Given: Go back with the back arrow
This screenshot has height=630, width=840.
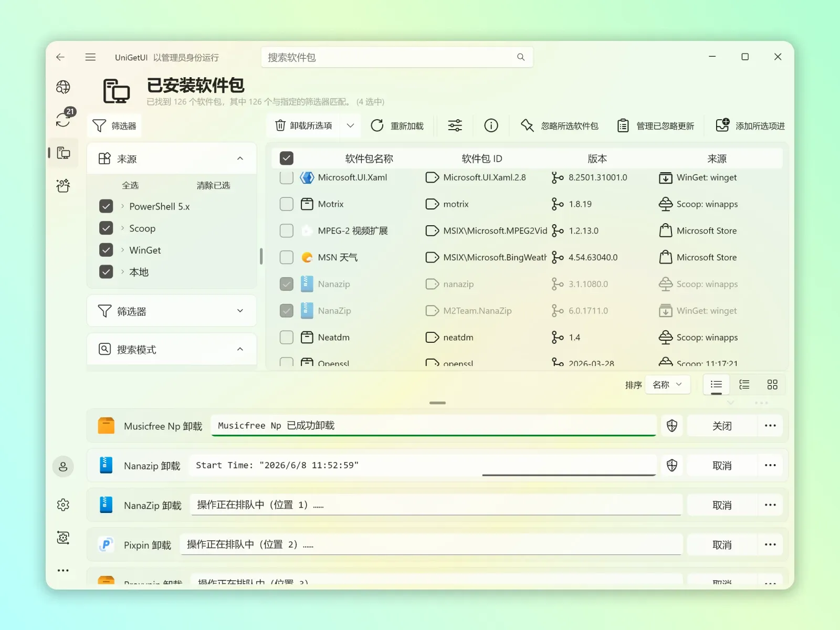Looking at the screenshot, I should (60, 57).
